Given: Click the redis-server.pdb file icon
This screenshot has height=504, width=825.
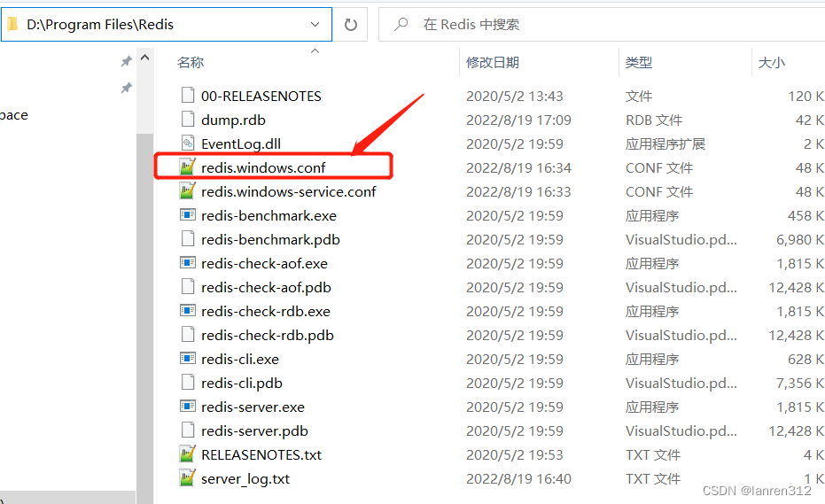Looking at the screenshot, I should tap(187, 430).
